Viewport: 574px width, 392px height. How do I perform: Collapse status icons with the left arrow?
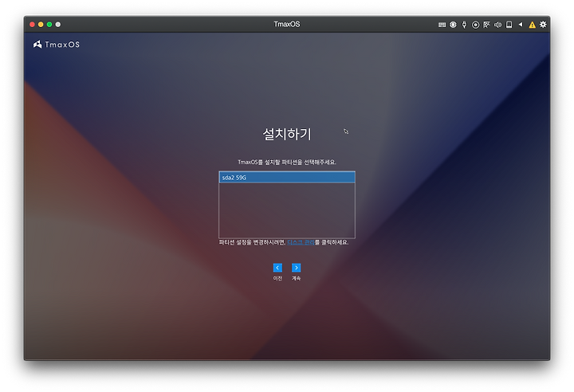(x=521, y=25)
